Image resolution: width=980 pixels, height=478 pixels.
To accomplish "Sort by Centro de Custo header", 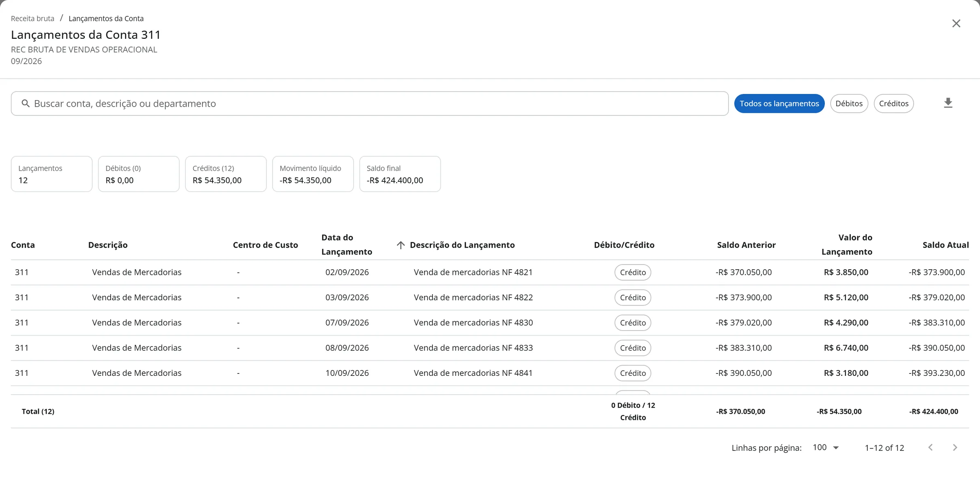I will pos(265,245).
